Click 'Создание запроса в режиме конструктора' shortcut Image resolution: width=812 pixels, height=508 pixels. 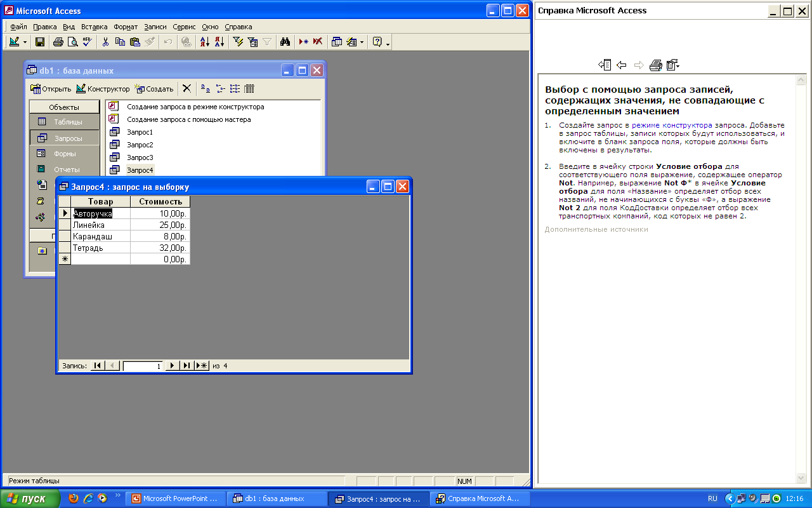click(195, 107)
